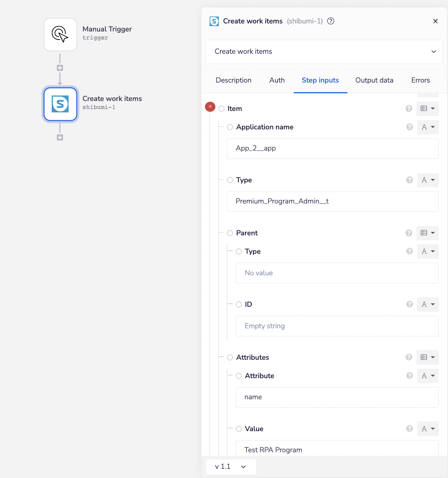Viewport: 448px width, 478px height.
Task: Open the v 1.1 version dropdown
Action: 230,466
